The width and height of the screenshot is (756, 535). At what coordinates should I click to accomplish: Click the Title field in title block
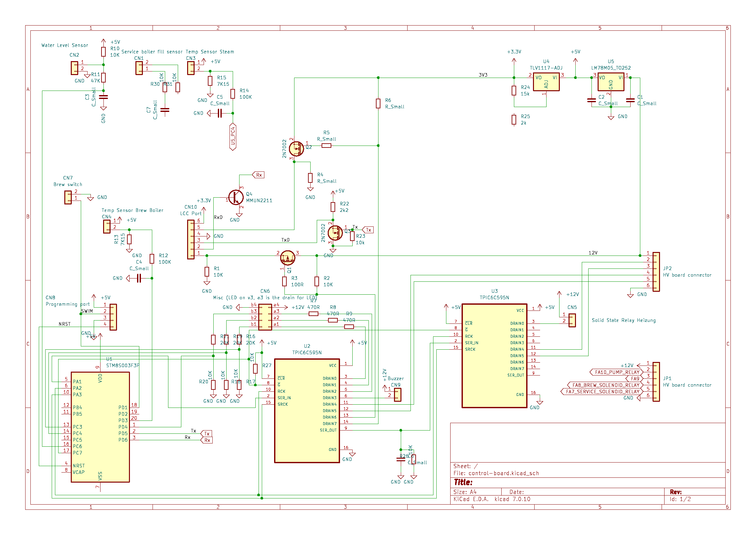pyautogui.click(x=463, y=482)
